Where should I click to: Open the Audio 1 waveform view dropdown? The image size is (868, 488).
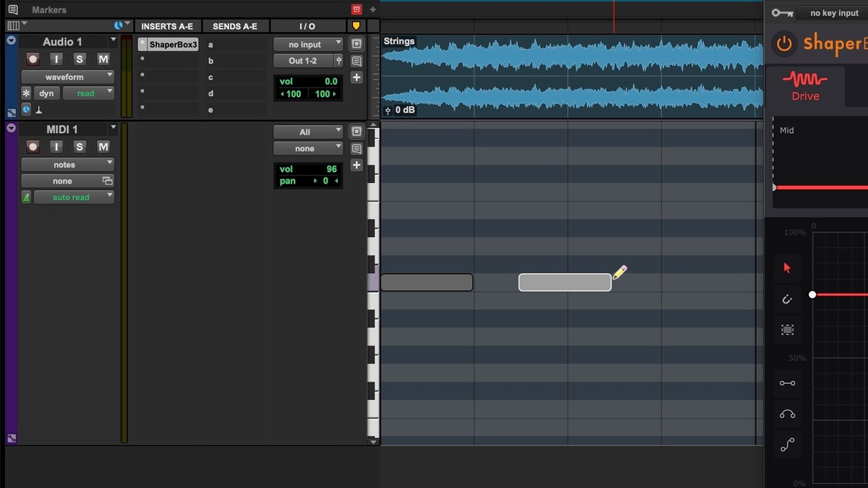(x=67, y=77)
